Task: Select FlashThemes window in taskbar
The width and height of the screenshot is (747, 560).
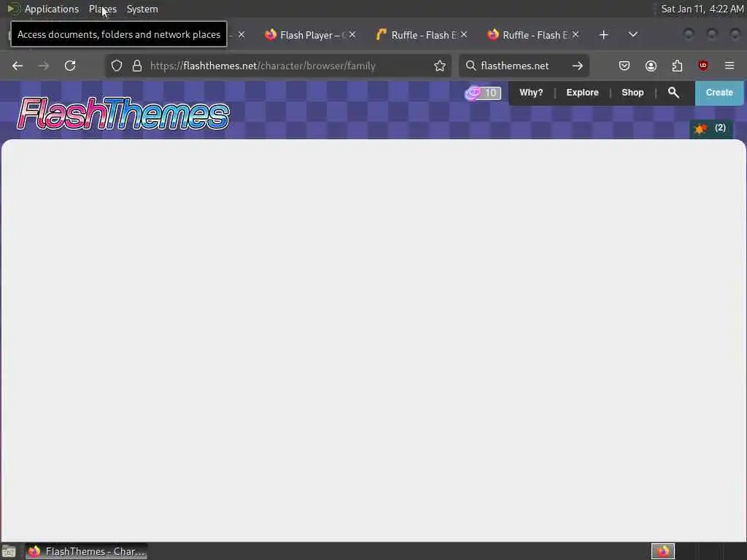Action: [86, 551]
